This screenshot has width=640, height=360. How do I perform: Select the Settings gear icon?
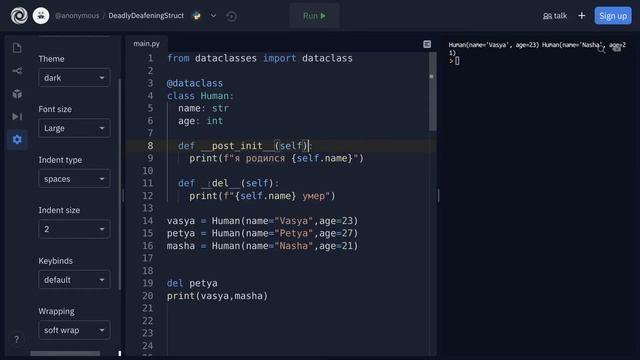[x=17, y=140]
